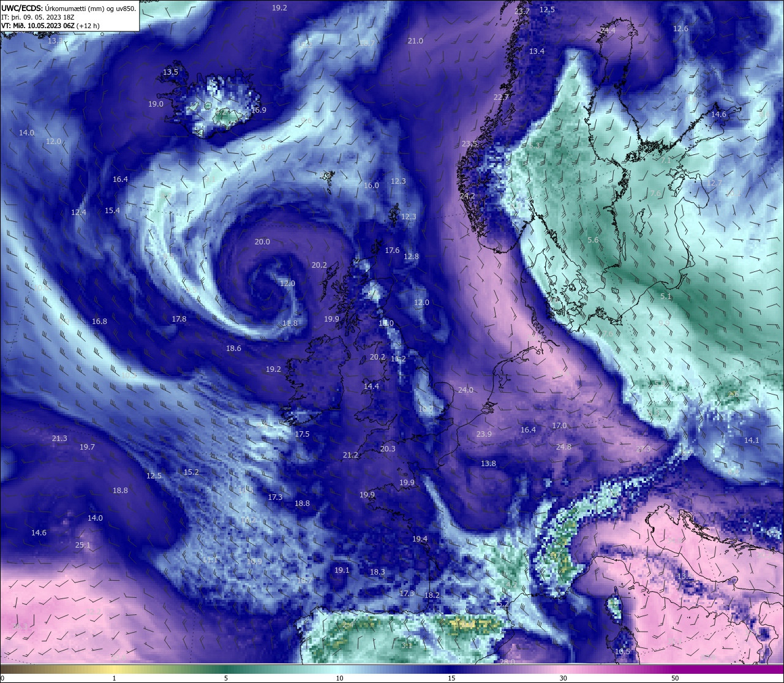Click the 30 label on the colour scale
This screenshot has width=784, height=683.
pyautogui.click(x=562, y=678)
